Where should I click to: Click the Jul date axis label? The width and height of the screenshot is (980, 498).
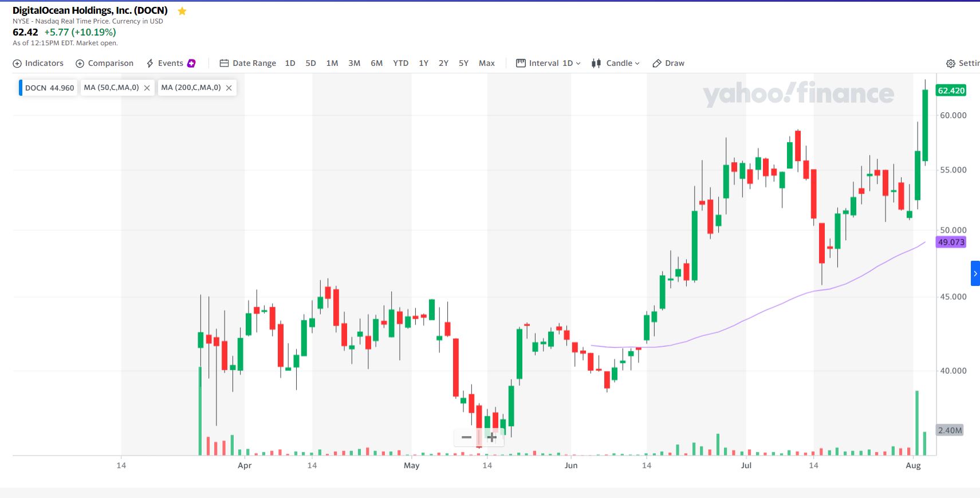point(746,465)
